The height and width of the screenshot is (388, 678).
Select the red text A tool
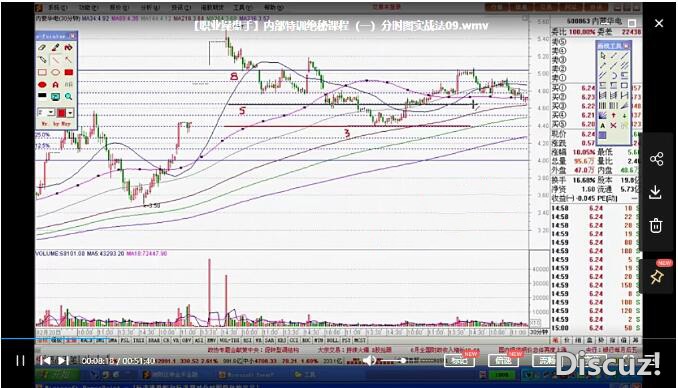(55, 84)
